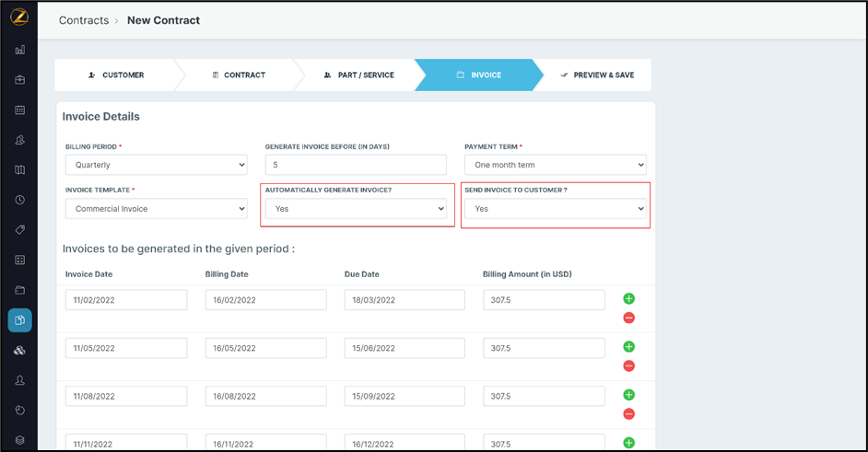Open the Billing Period dropdown
The image size is (868, 452).
156,165
